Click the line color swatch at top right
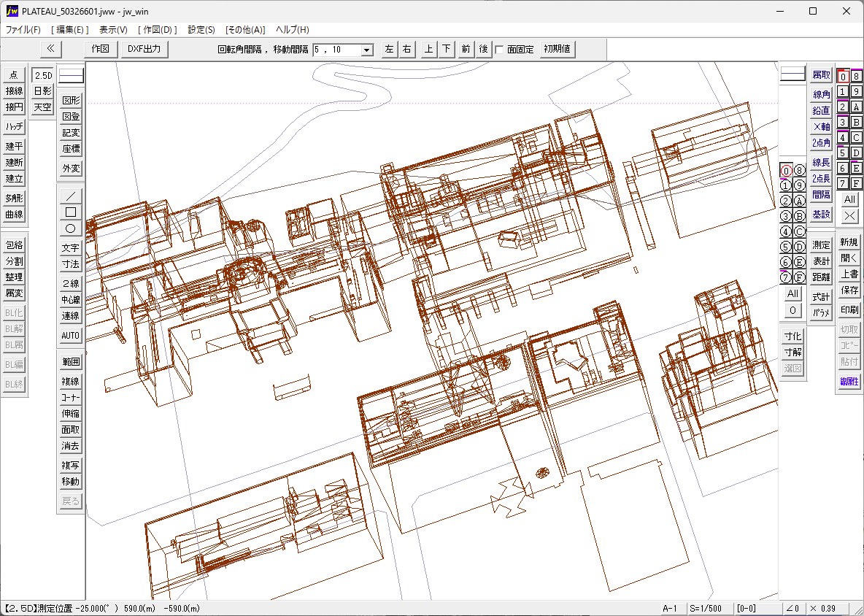 point(792,74)
